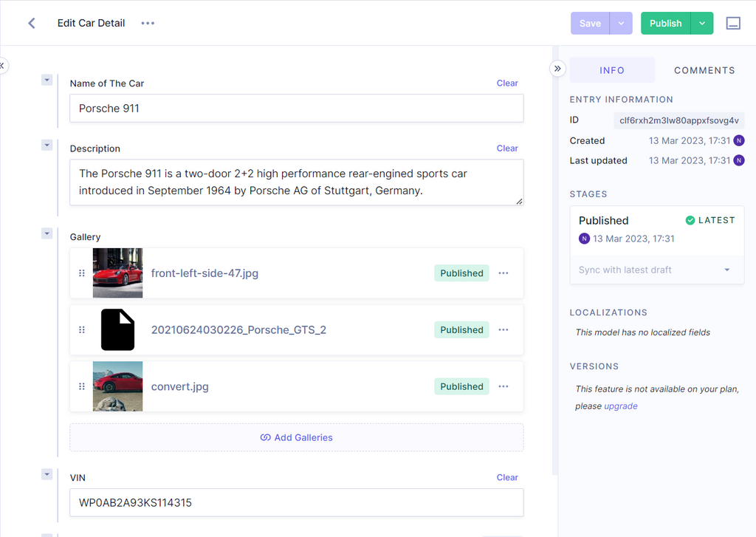Click the green LATEST check icon

click(x=690, y=221)
